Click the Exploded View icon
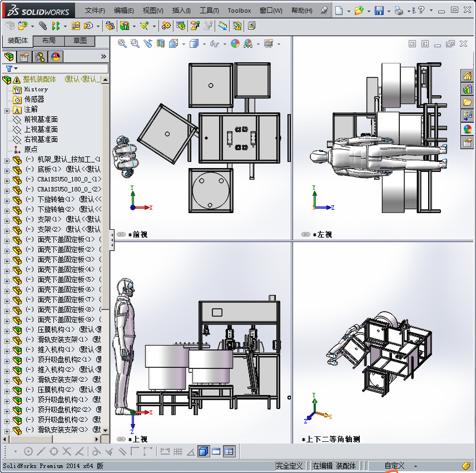Screen dimensions: 476x473 click(195, 26)
